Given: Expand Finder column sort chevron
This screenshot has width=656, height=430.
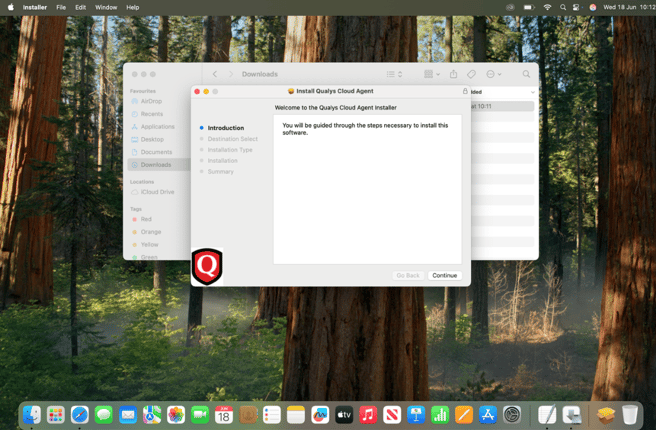Looking at the screenshot, I should pos(533,92).
